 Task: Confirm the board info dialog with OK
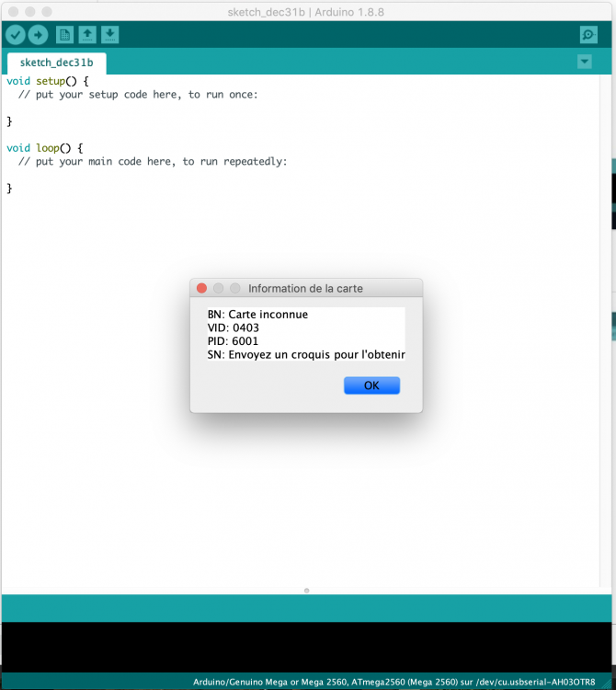tap(371, 385)
